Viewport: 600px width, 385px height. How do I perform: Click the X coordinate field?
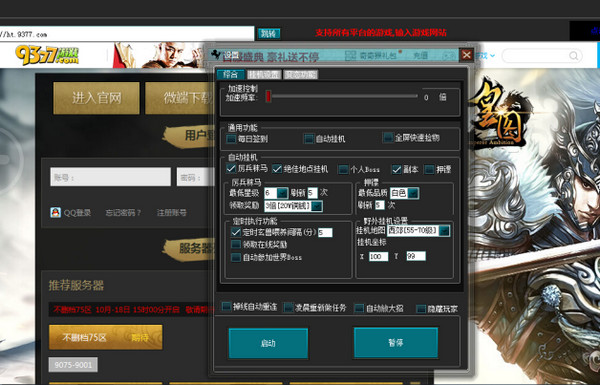(x=378, y=256)
